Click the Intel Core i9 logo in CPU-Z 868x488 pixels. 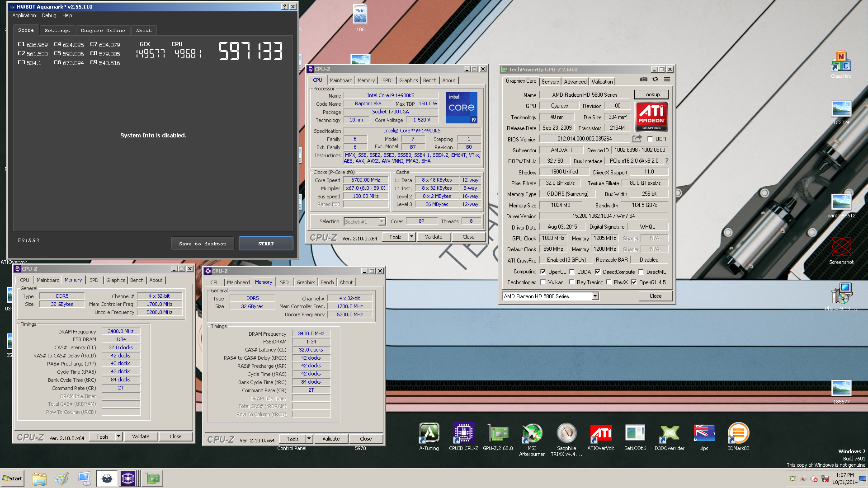click(462, 108)
